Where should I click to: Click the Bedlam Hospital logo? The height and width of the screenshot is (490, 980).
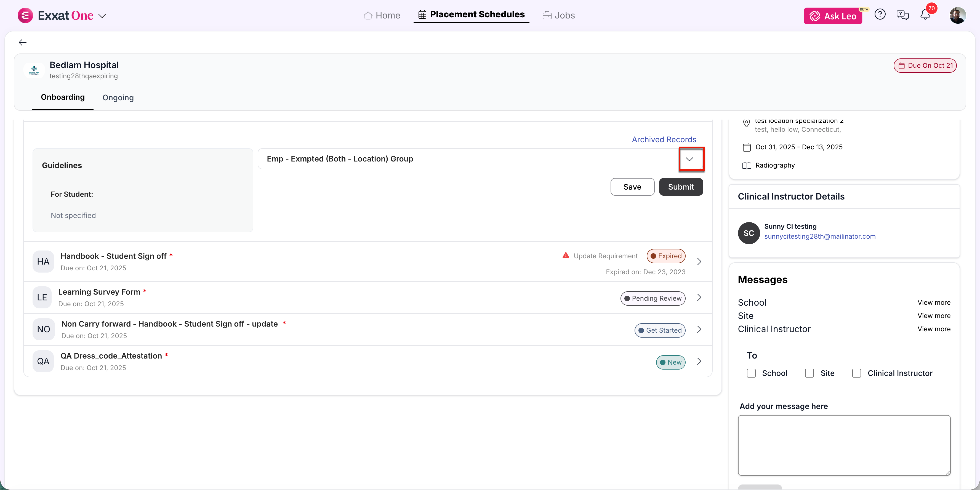pos(34,70)
